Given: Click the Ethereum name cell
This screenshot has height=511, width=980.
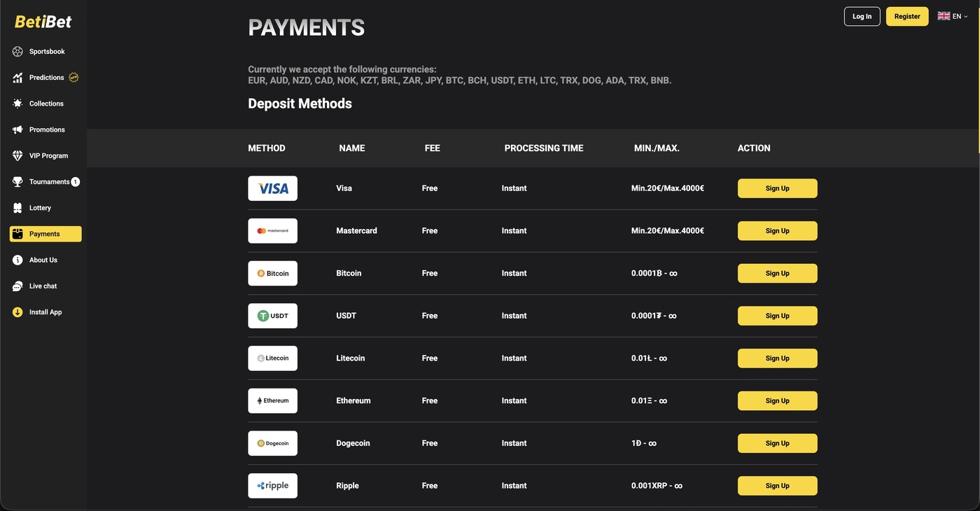Looking at the screenshot, I should (x=353, y=401).
